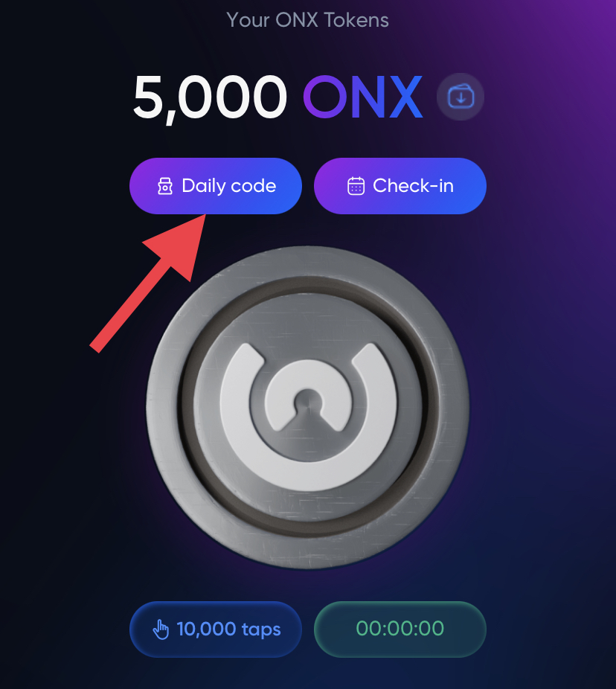Click the gradient ONX currency label
The image size is (616, 689).
pos(363,97)
